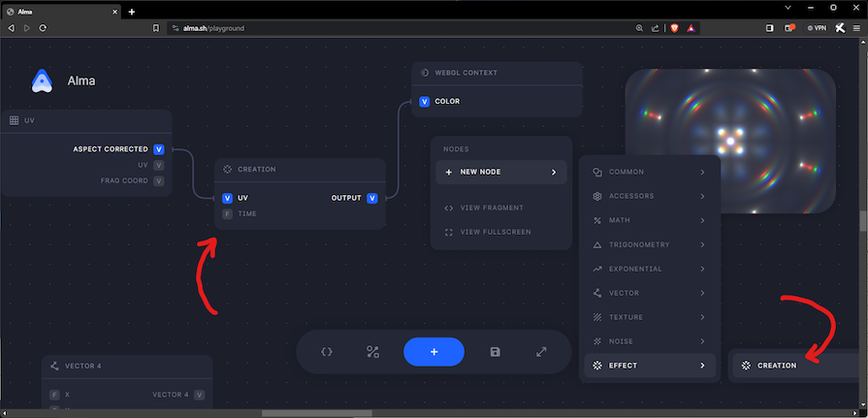The width and height of the screenshot is (868, 418).
Task: Click View Fragment in Nodes panel
Action: [x=492, y=208]
